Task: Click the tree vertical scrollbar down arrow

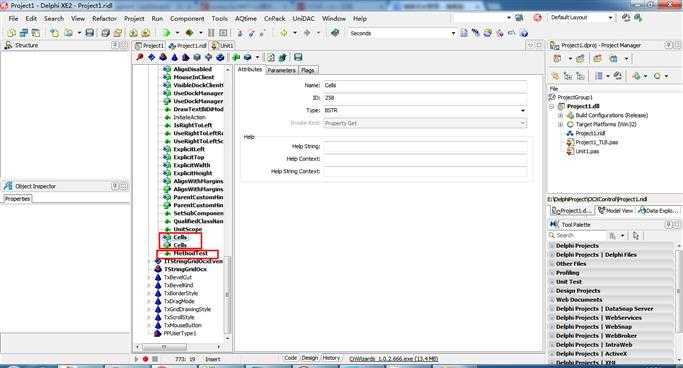Action: pyautogui.click(x=227, y=338)
